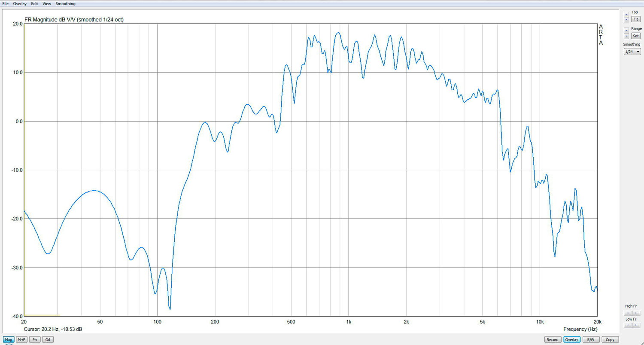Shift High Fr limit right
The image size is (644, 345).
tap(637, 312)
